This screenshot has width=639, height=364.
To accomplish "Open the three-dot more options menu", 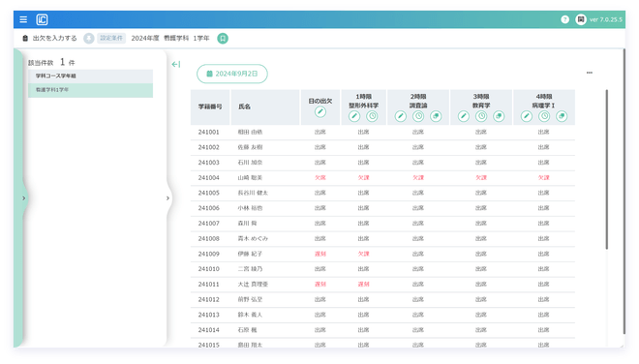I will pos(590,73).
